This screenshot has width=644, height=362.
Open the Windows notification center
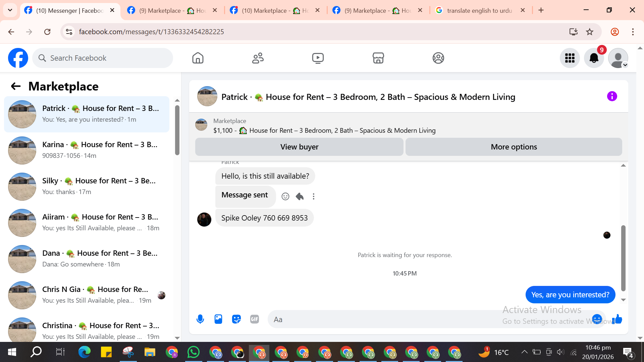pos(628,352)
